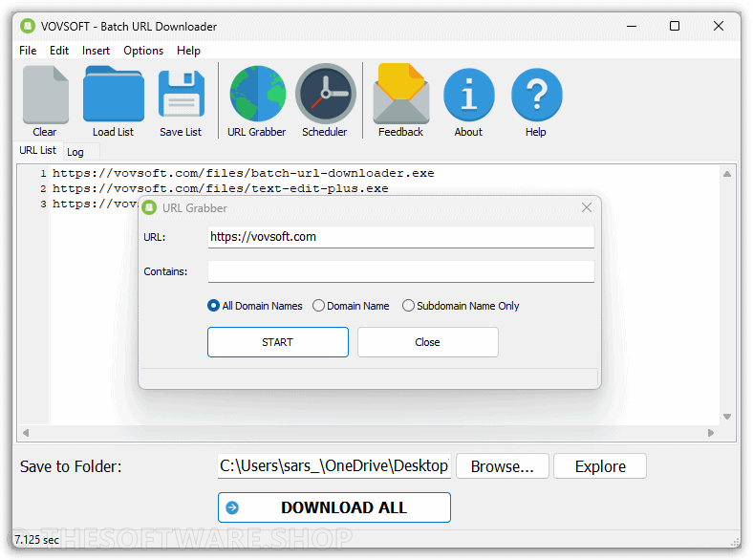Click the Clear toolbar icon

coord(45,96)
